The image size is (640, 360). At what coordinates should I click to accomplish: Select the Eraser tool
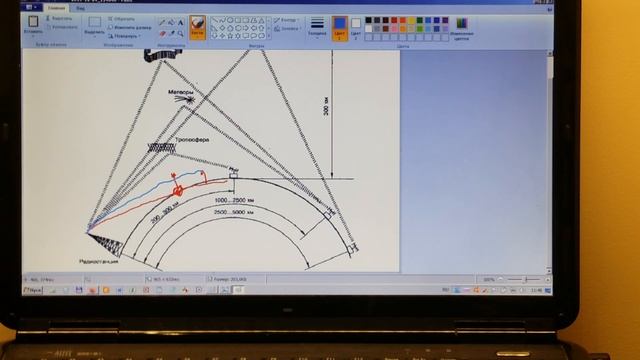(162, 33)
